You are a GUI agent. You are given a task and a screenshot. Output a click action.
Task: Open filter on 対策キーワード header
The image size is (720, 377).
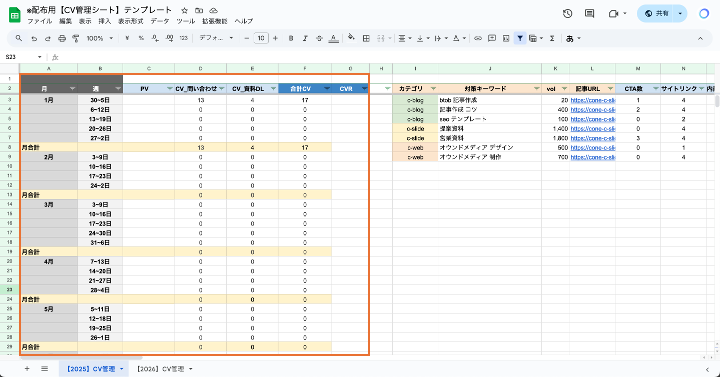(536, 89)
